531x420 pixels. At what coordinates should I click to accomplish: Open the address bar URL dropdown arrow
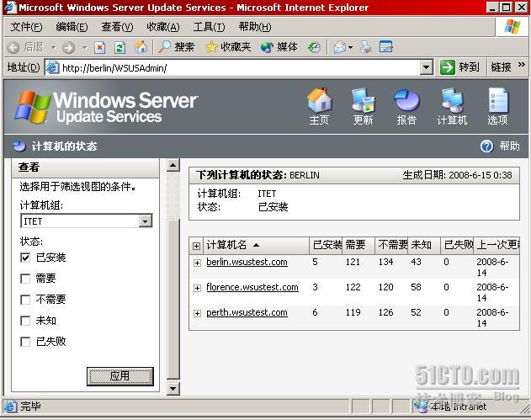pyautogui.click(x=427, y=67)
